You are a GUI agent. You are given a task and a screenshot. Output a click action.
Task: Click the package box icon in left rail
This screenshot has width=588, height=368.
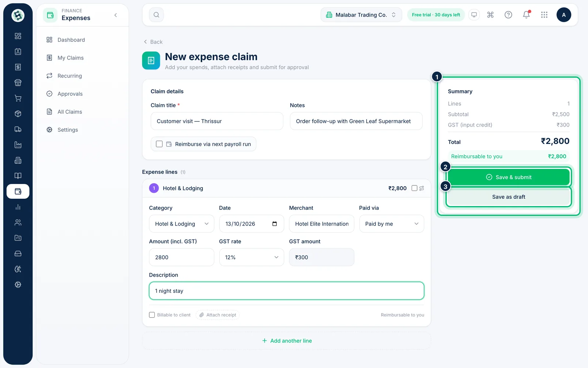(18, 114)
